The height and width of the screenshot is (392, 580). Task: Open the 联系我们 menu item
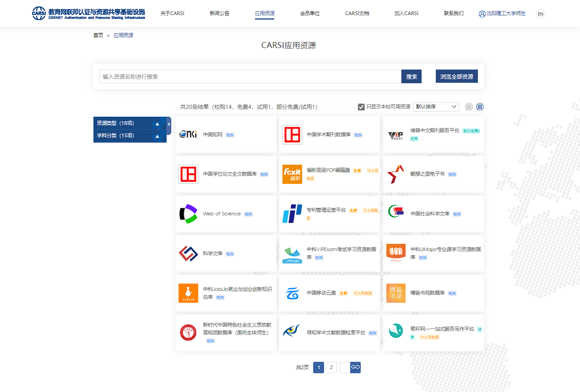pyautogui.click(x=454, y=13)
